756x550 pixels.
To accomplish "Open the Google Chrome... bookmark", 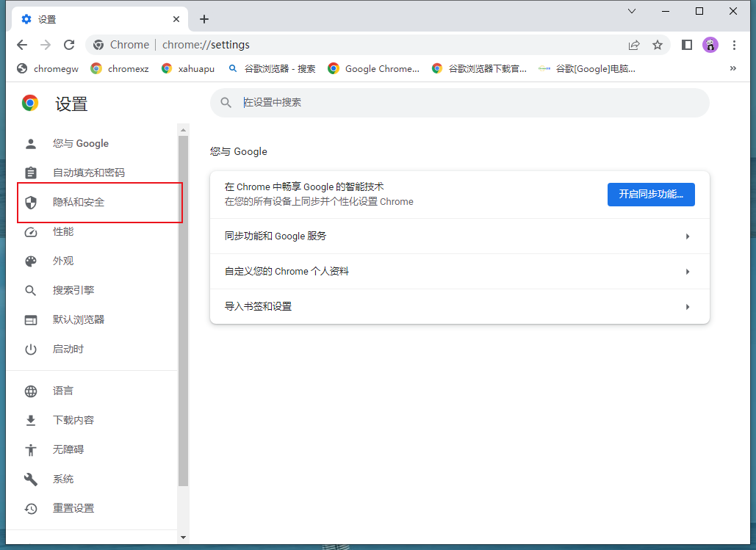I will click(374, 68).
